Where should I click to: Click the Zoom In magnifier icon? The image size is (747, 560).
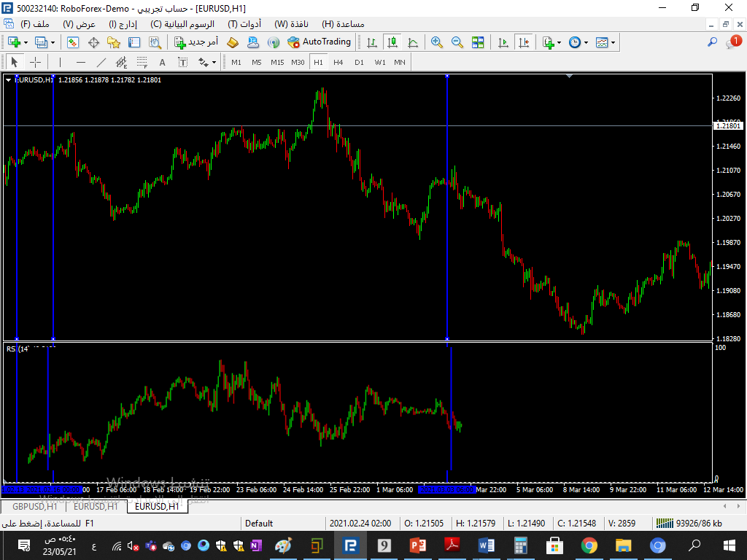[x=437, y=42]
